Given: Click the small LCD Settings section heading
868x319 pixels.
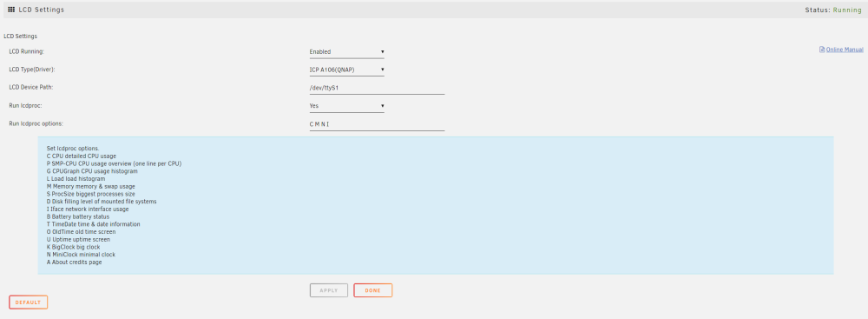Looking at the screenshot, I should click(21, 36).
